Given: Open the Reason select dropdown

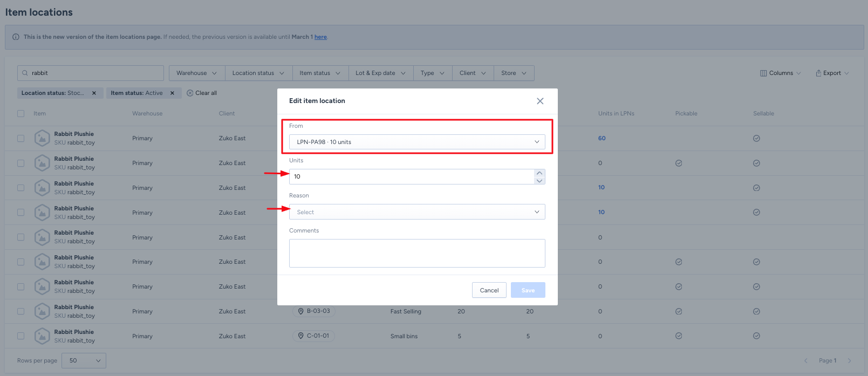Looking at the screenshot, I should click(417, 212).
